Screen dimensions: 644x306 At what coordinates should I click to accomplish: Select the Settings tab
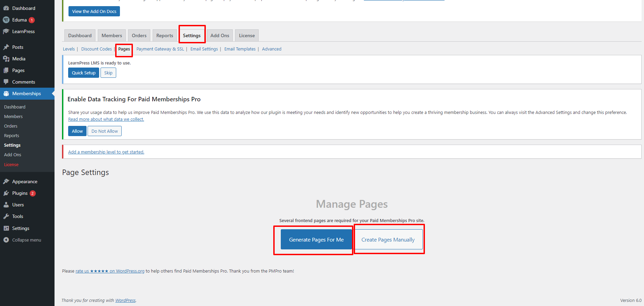click(192, 35)
